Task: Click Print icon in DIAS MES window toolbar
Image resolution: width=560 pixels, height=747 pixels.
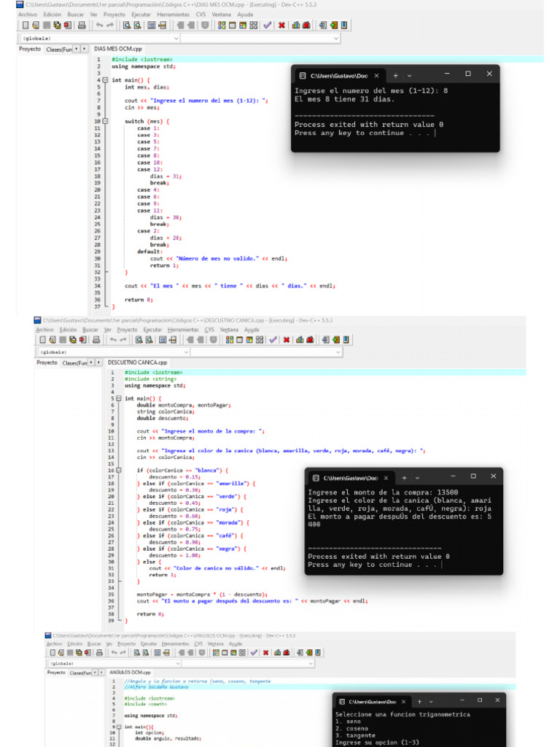Action: tap(82, 26)
